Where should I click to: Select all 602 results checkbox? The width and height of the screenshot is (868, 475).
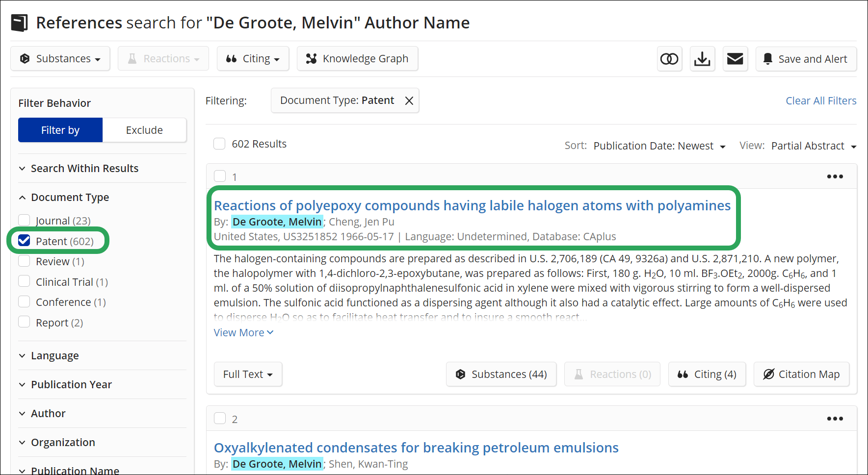[x=219, y=144]
